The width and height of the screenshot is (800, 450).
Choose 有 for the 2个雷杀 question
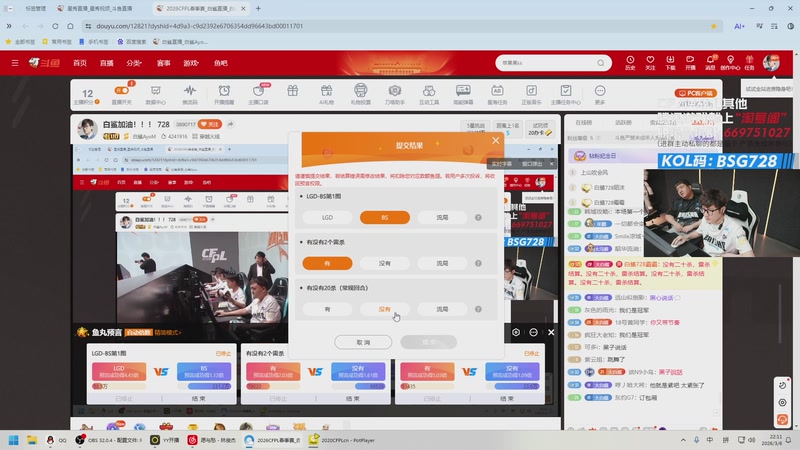tap(327, 263)
